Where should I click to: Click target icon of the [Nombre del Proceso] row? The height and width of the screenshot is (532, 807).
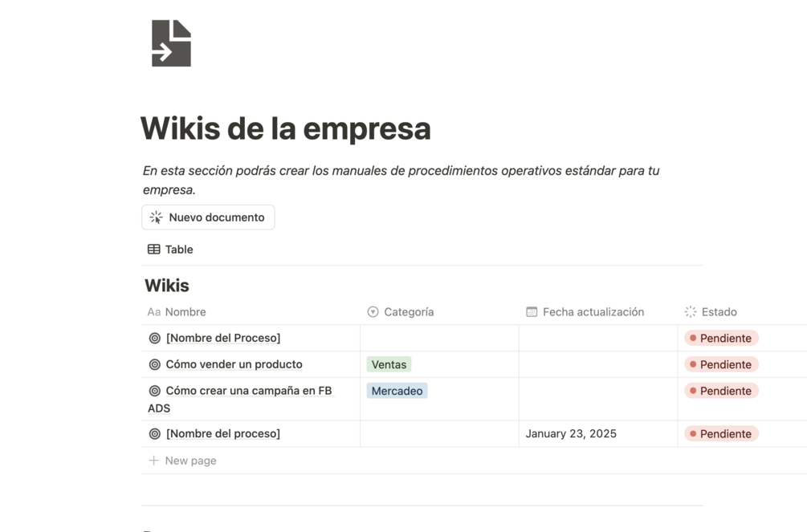click(x=155, y=339)
